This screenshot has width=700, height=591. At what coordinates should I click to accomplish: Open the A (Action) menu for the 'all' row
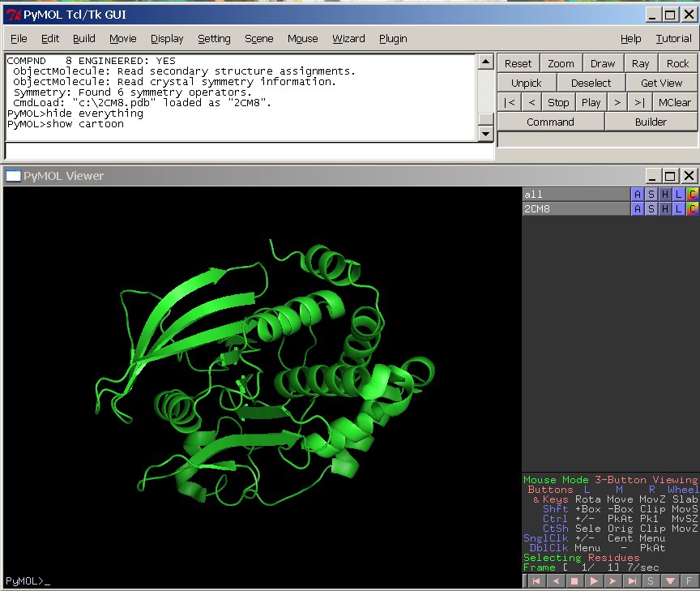pos(637,195)
